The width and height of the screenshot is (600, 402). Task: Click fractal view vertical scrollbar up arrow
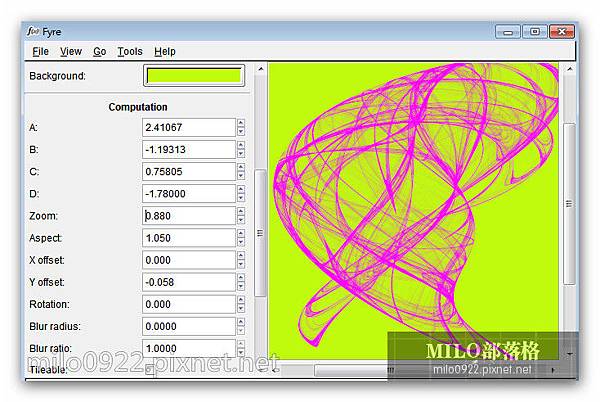coord(570,69)
